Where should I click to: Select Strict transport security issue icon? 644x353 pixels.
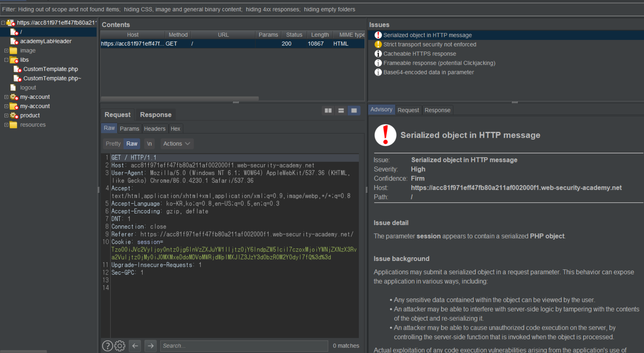378,45
